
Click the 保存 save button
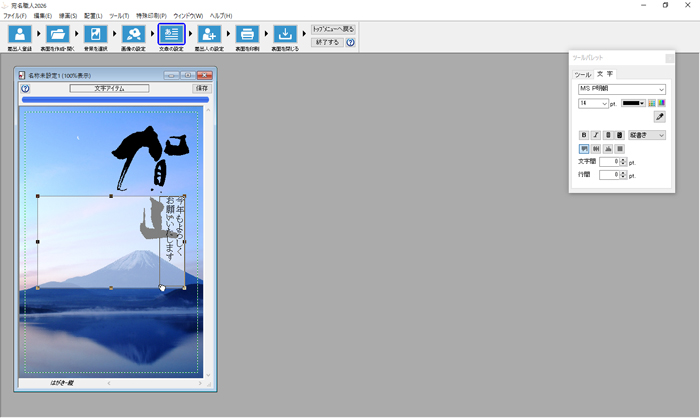click(x=202, y=88)
